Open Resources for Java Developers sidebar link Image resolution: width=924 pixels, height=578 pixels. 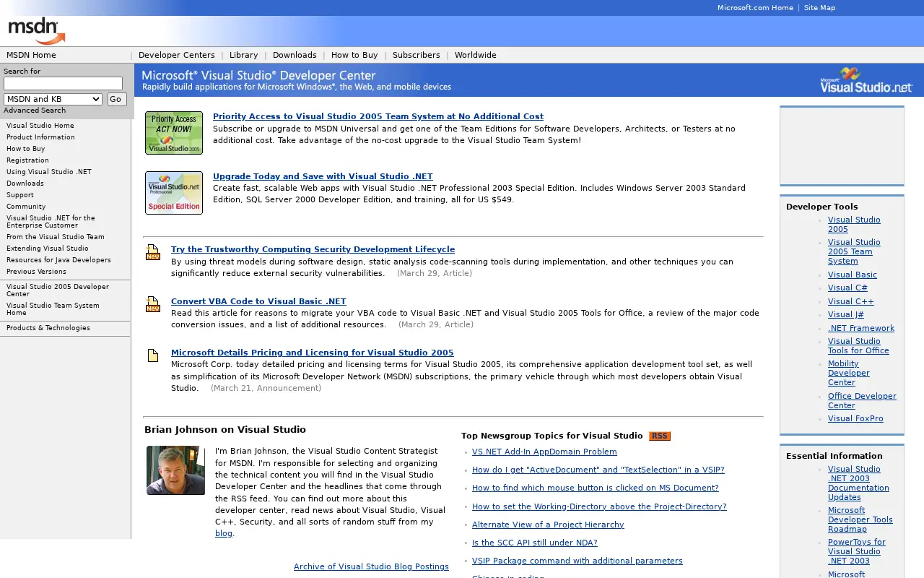58,260
